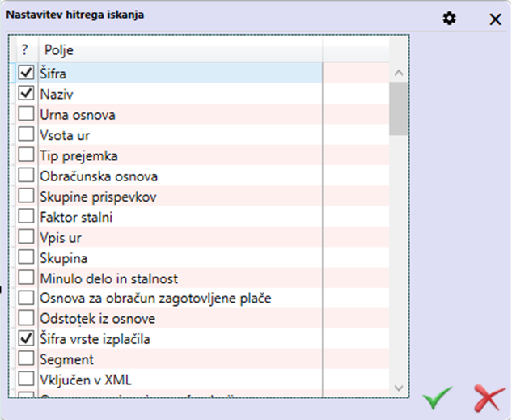The height and width of the screenshot is (420, 512).
Task: Close the Nastavitev hitrega iskanja dialog
Action: click(x=495, y=19)
